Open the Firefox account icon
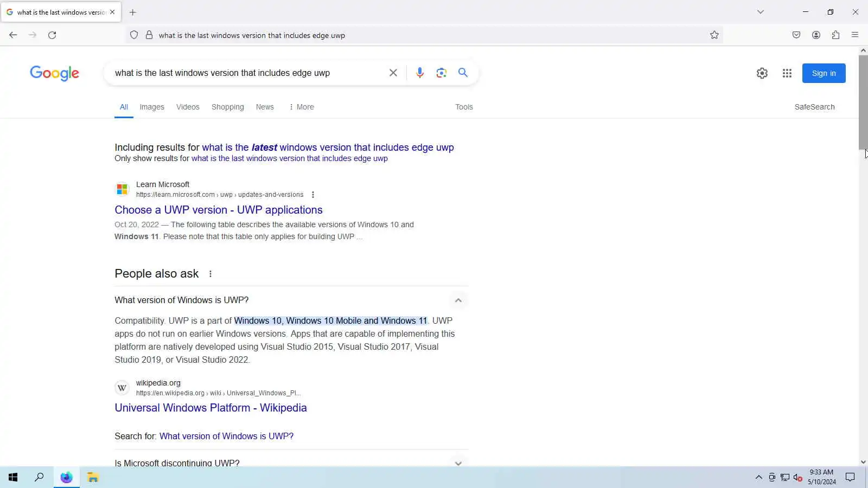868x488 pixels. (816, 35)
